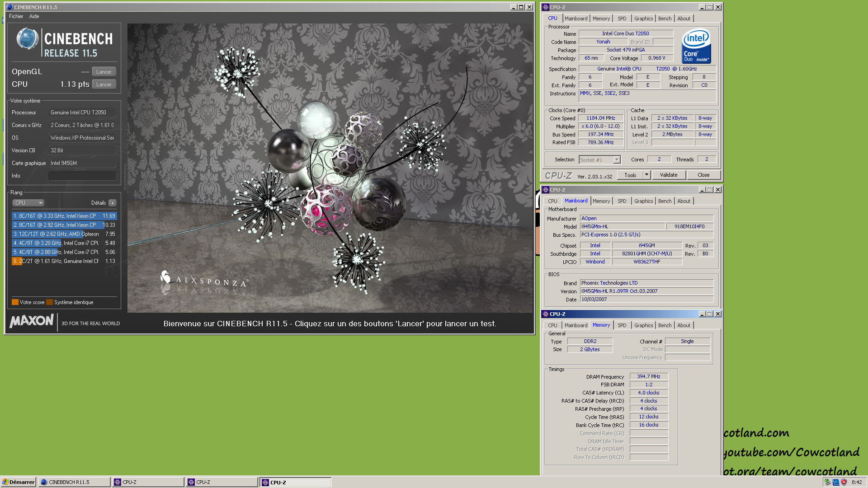This screenshot has width=868, height=488.
Task: Expand the Détails arrow in the Rang panel
Action: click(113, 203)
